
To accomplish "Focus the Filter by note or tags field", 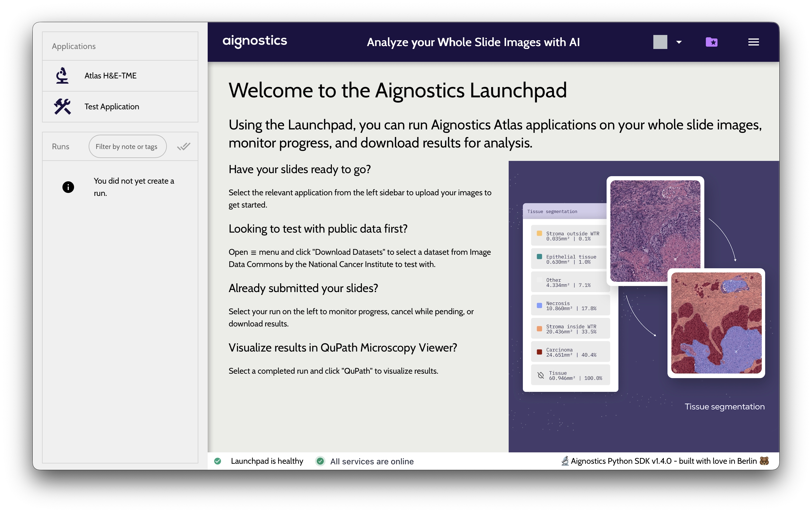I will coord(127,146).
